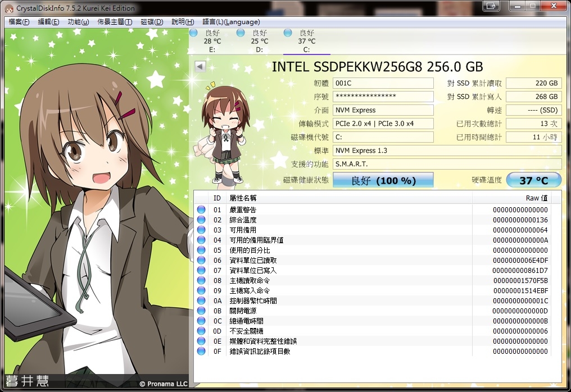Click the previous disk arrow button

click(x=200, y=66)
